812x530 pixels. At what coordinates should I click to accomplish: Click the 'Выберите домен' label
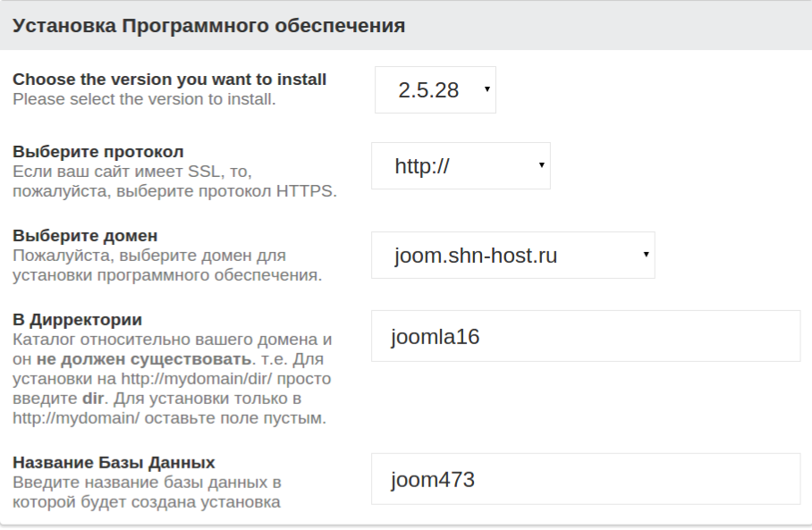(85, 236)
